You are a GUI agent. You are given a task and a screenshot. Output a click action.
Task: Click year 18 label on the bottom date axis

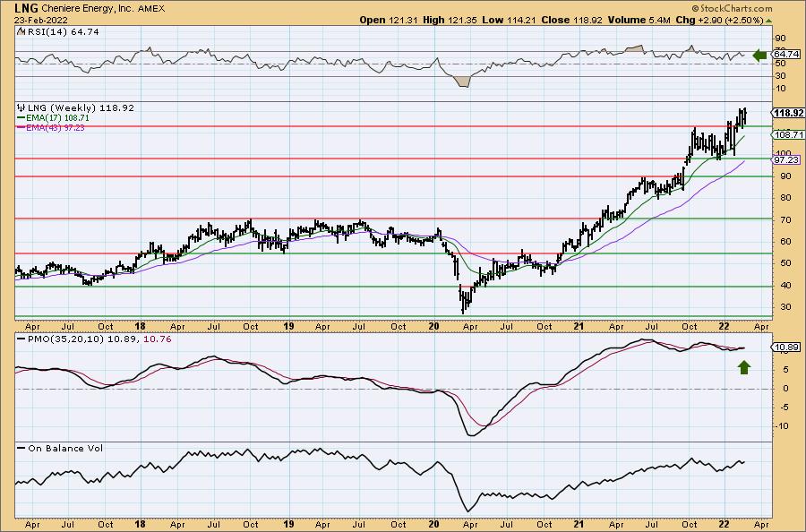(x=140, y=524)
